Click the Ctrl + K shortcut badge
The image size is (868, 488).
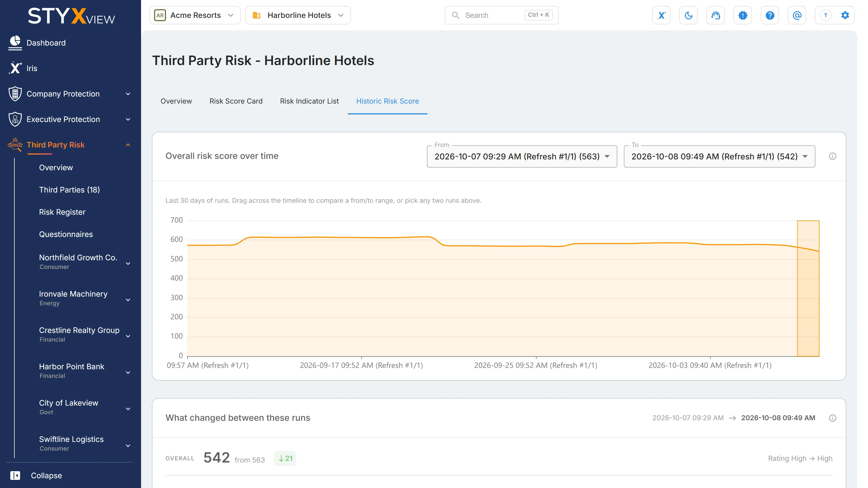click(538, 15)
